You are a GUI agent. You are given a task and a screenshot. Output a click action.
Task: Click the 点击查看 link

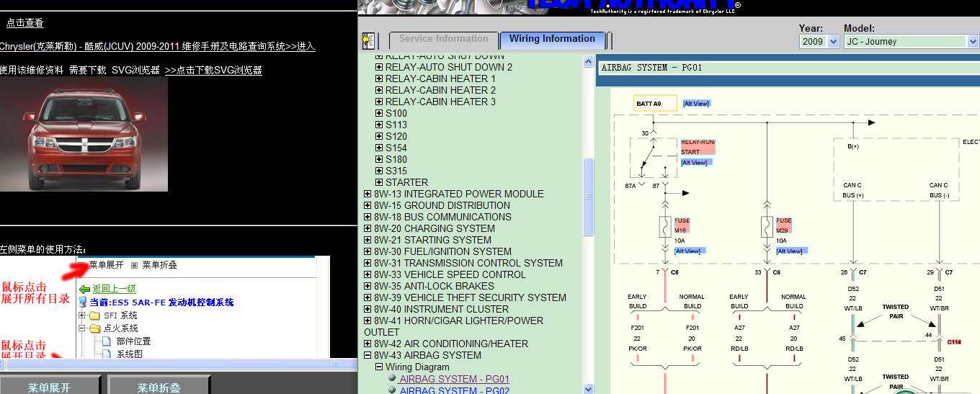click(25, 23)
